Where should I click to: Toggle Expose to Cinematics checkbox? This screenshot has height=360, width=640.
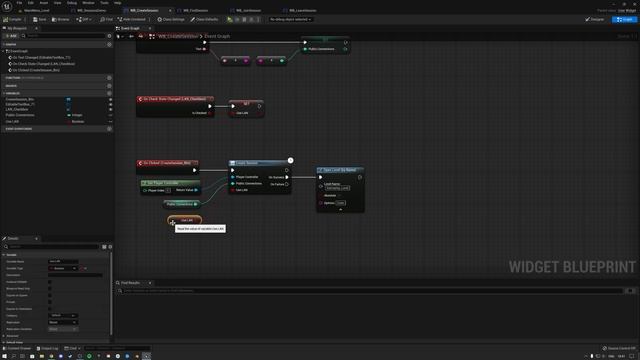click(50, 309)
